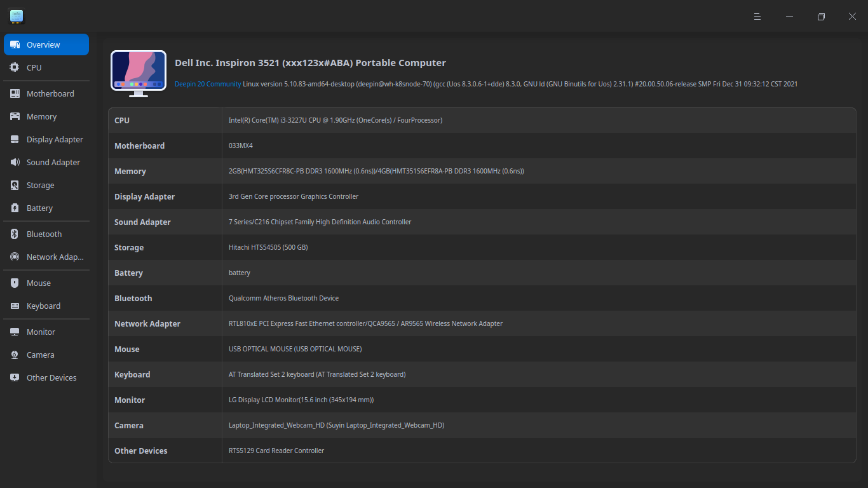Screen dimensions: 868x488
Task: Click the Sound Adapter speaker icon
Action: [x=15, y=162]
